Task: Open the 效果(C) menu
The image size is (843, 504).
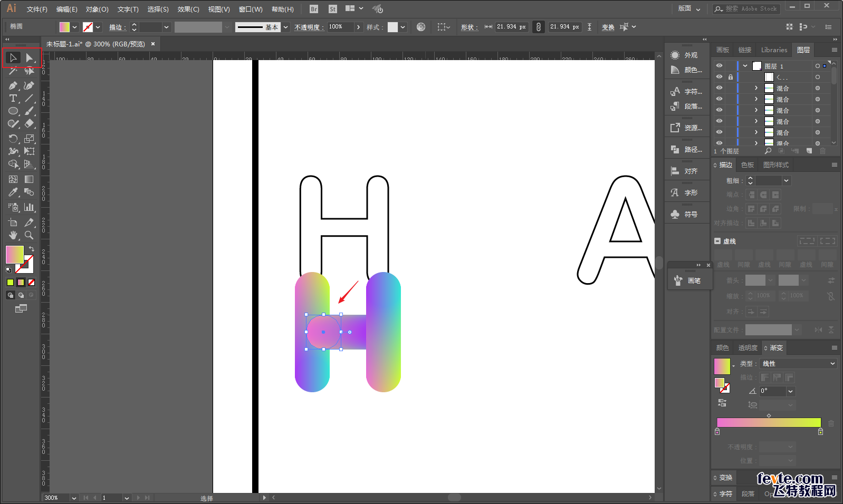Action: tap(188, 9)
